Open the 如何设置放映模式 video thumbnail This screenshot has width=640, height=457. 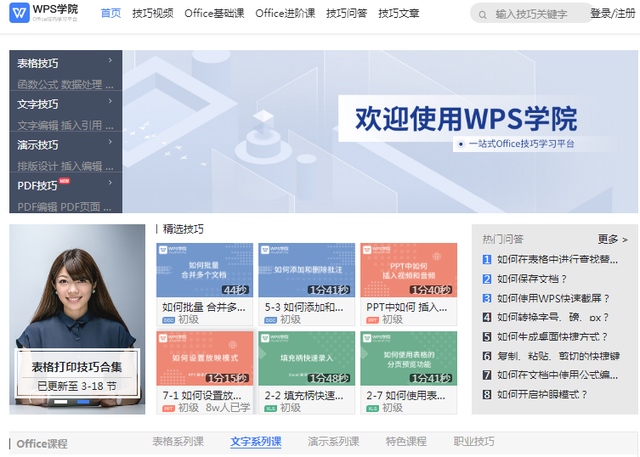pos(204,358)
